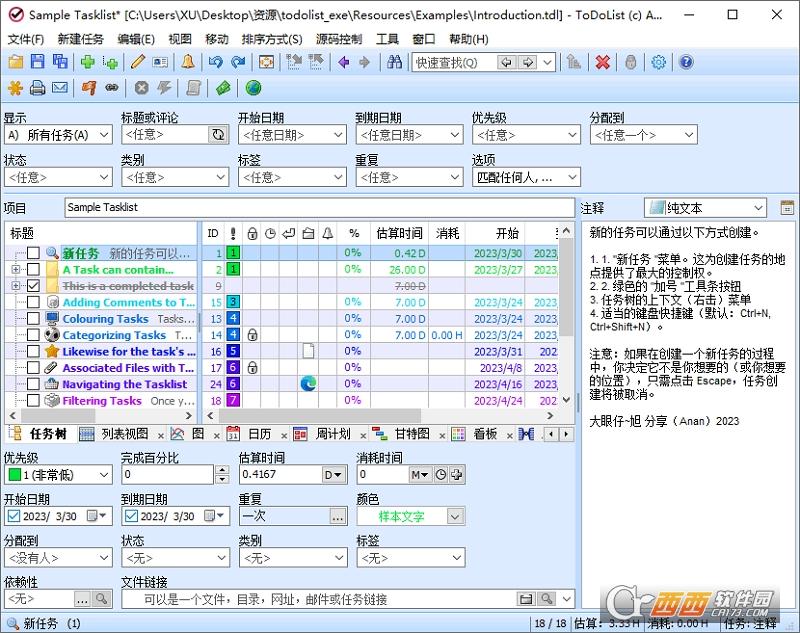The image size is (800, 633).
Task: Edit the task title with the pencil icon
Action: coord(137,62)
